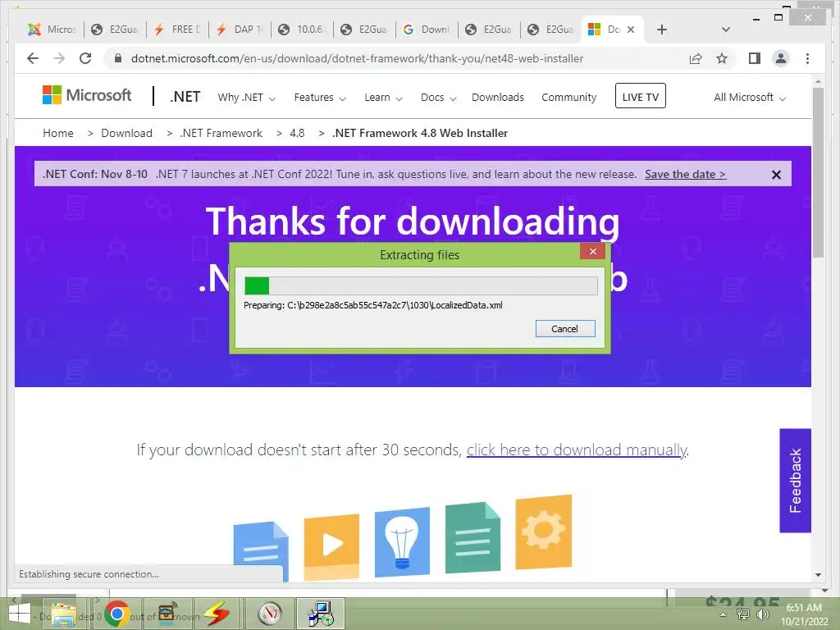Image resolution: width=840 pixels, height=630 pixels.
Task: Open the Downloads nav item
Action: (498, 98)
